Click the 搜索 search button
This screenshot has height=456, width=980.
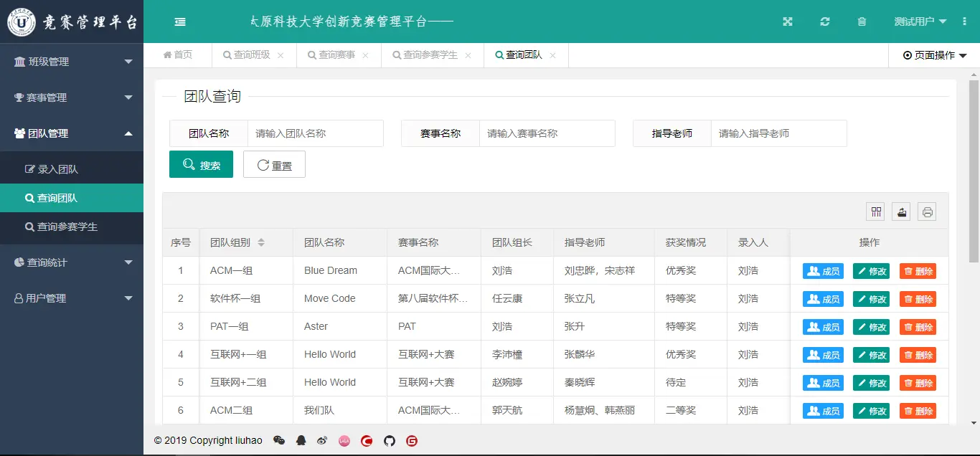coord(201,163)
